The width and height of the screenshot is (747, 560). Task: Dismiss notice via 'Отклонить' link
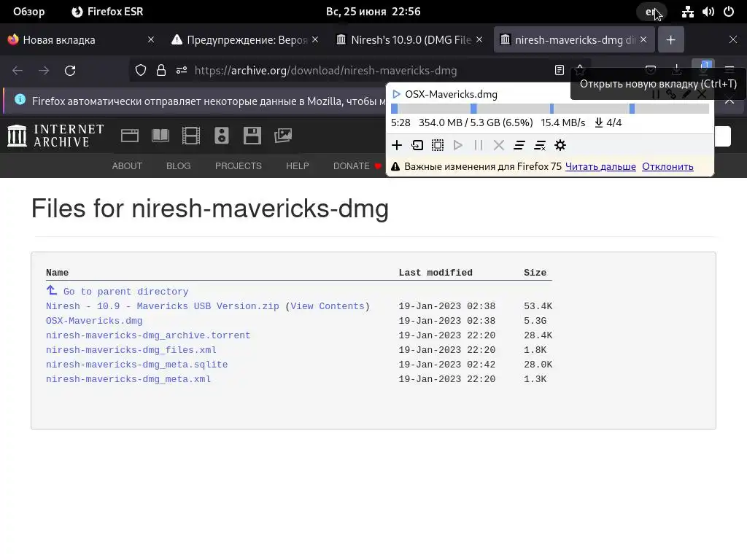click(x=667, y=167)
